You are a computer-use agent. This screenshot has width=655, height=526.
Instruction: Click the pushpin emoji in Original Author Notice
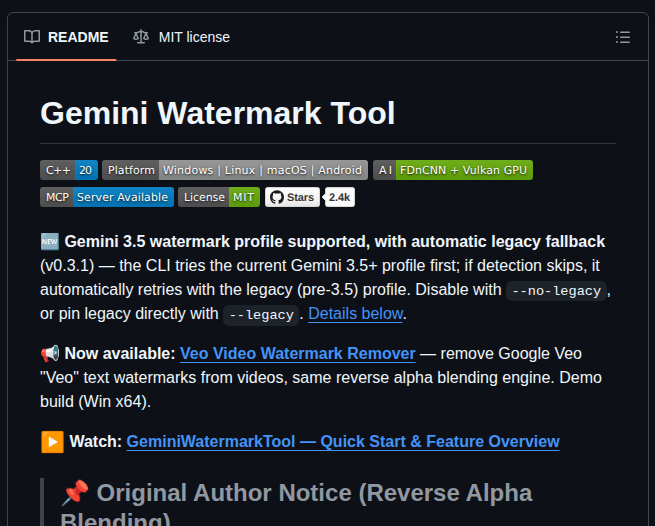75,493
